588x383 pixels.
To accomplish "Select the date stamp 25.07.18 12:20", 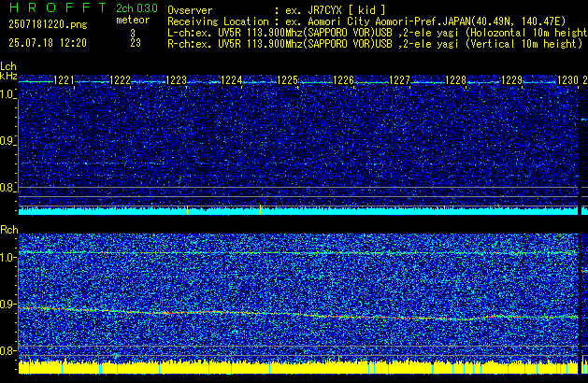I will (48, 43).
